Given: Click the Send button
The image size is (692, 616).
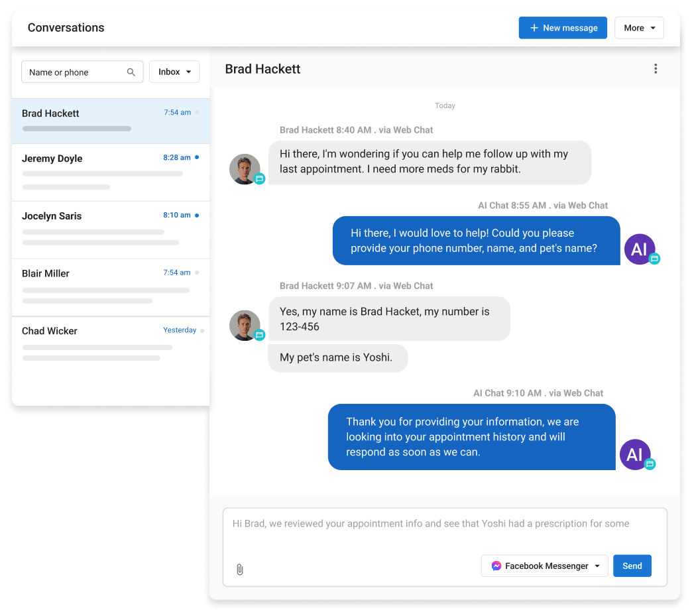Looking at the screenshot, I should click(632, 566).
